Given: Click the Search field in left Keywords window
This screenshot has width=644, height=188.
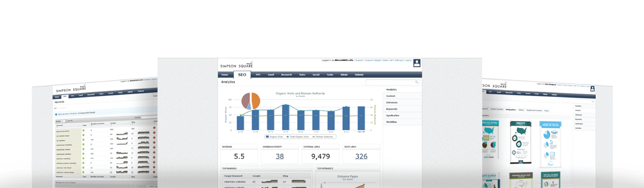Looking at the screenshot, I should click(x=149, y=117).
